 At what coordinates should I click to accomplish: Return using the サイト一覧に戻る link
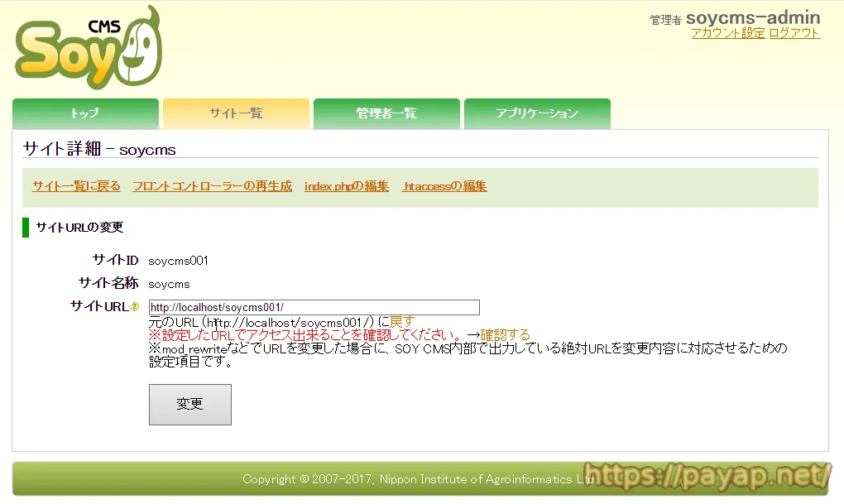pos(76,186)
